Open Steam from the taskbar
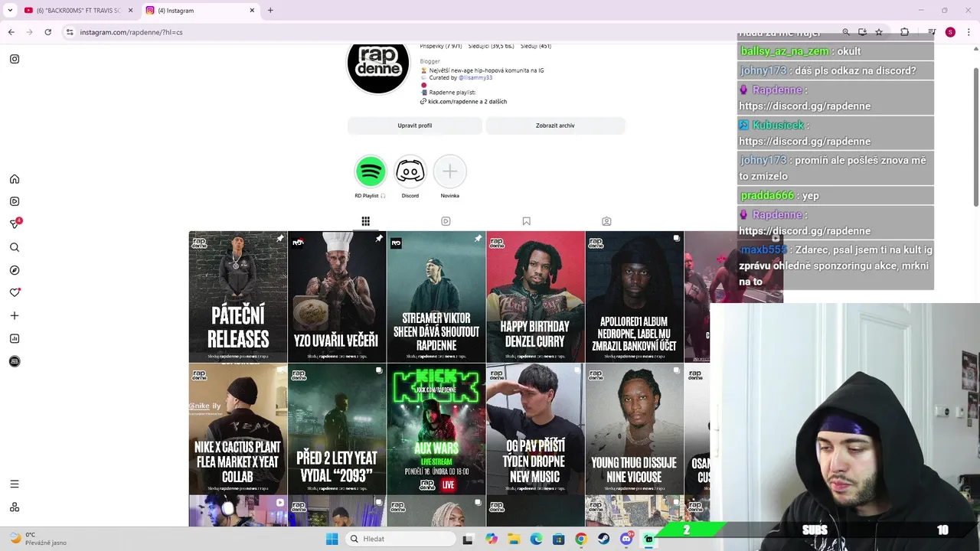Viewport: 980px width, 551px height. [x=603, y=539]
